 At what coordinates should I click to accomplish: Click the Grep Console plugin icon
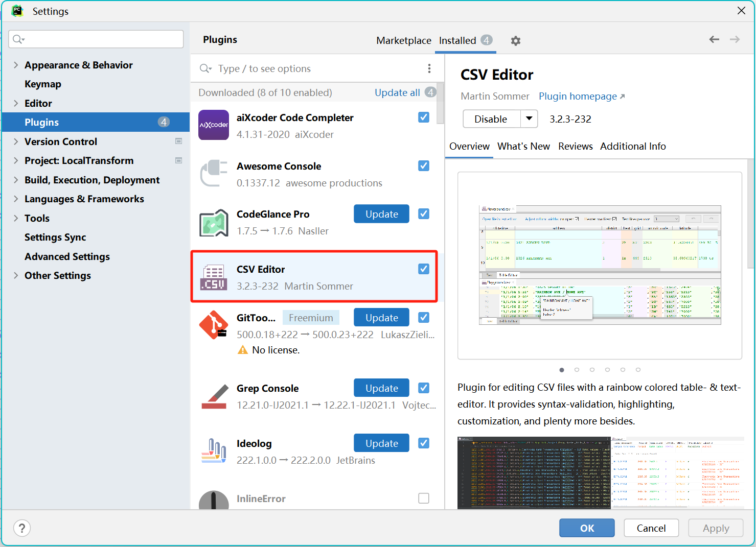pos(214,396)
